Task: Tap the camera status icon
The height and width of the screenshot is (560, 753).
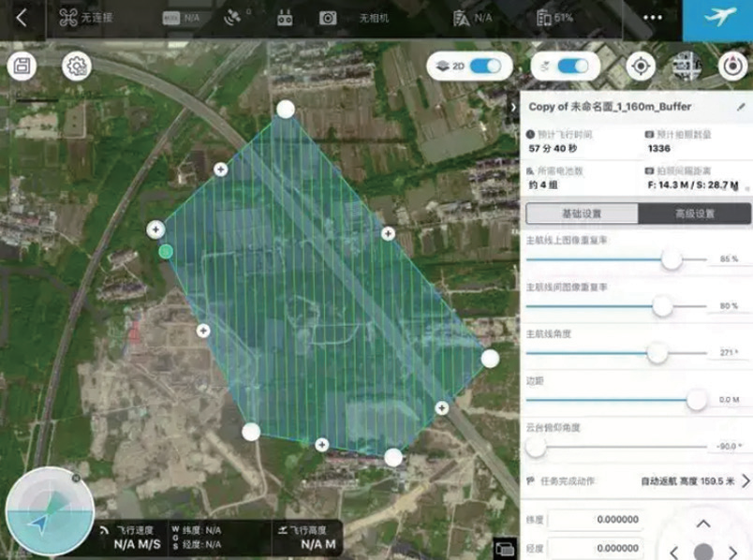Action: [328, 18]
